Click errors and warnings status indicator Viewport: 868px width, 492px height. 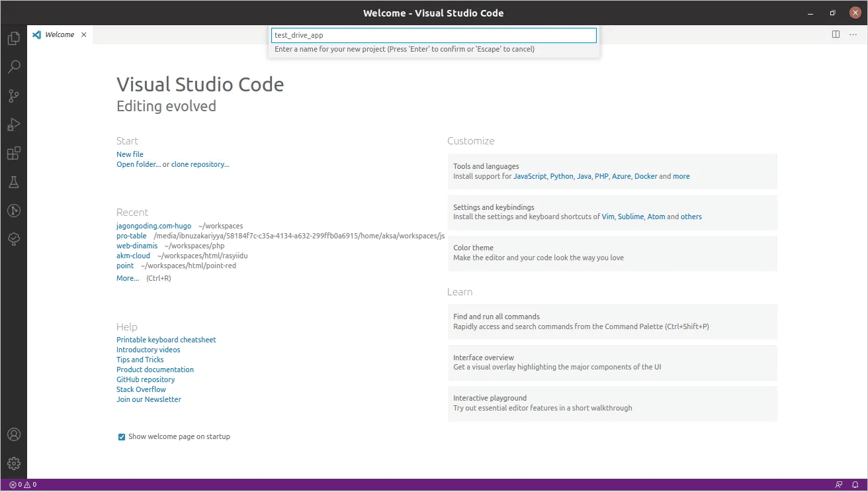pos(23,485)
